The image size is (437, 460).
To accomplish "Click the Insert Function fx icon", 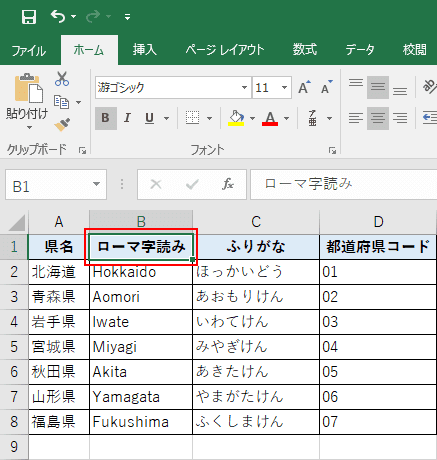I will [228, 184].
